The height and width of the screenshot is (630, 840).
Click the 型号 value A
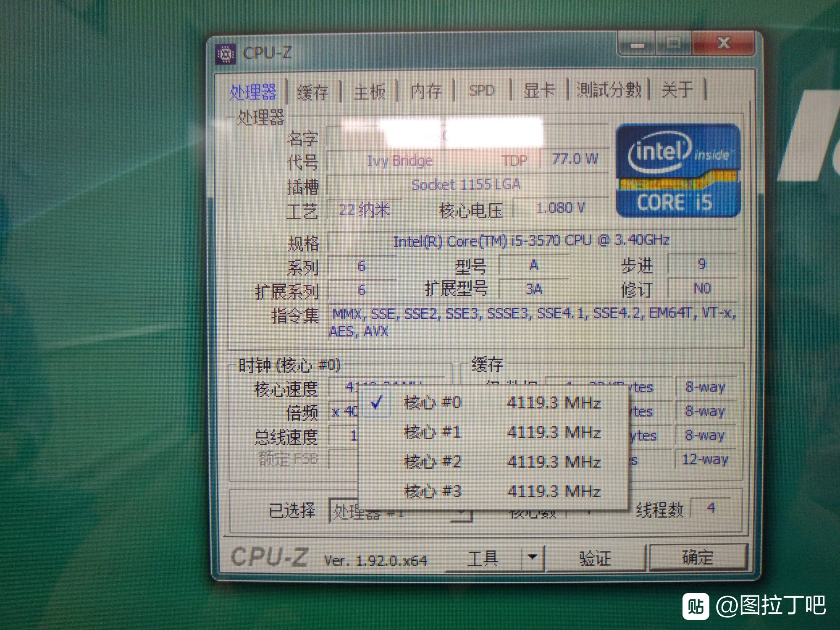(x=534, y=265)
